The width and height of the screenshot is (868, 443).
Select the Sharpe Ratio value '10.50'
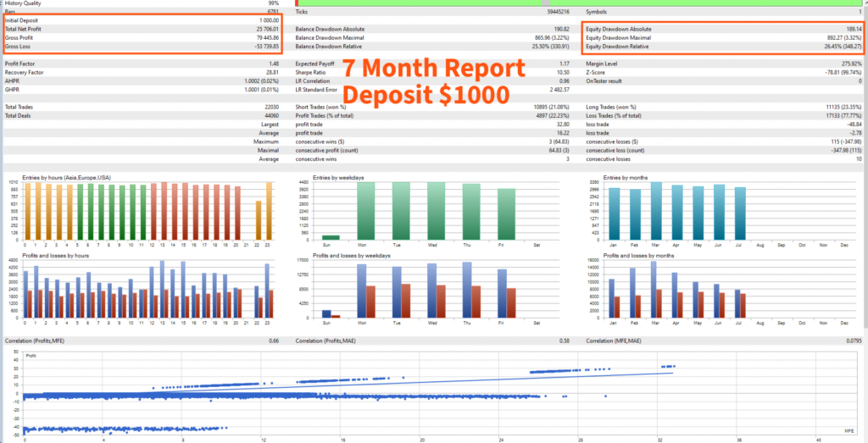tap(564, 73)
